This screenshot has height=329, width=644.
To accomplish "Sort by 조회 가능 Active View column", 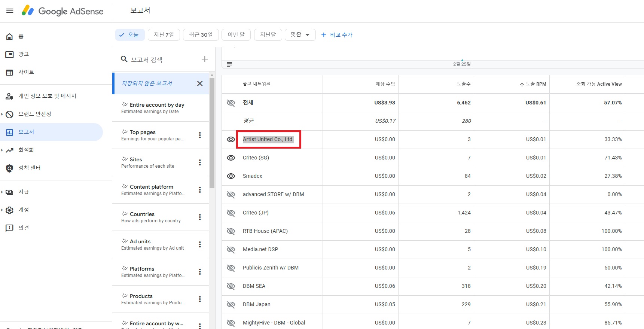I will click(x=599, y=84).
